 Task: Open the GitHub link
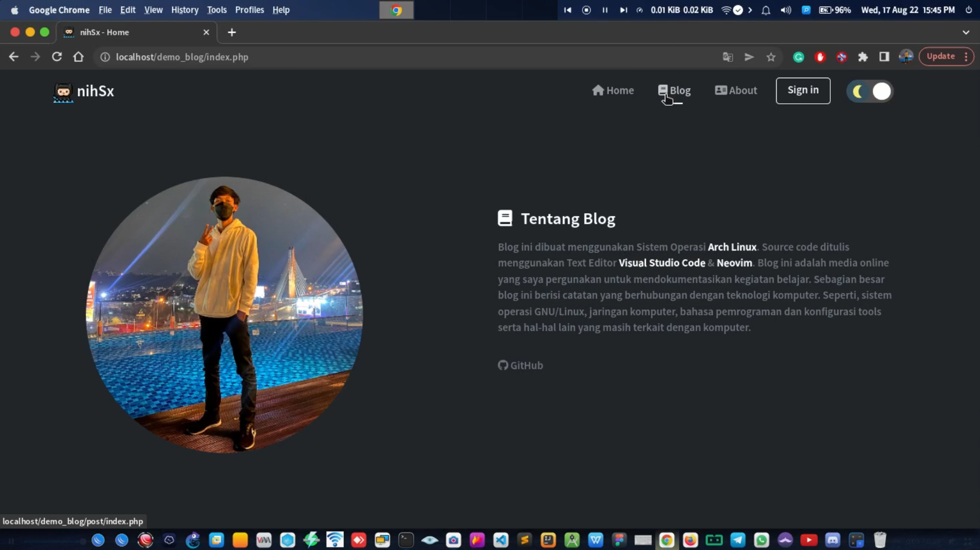[521, 365]
